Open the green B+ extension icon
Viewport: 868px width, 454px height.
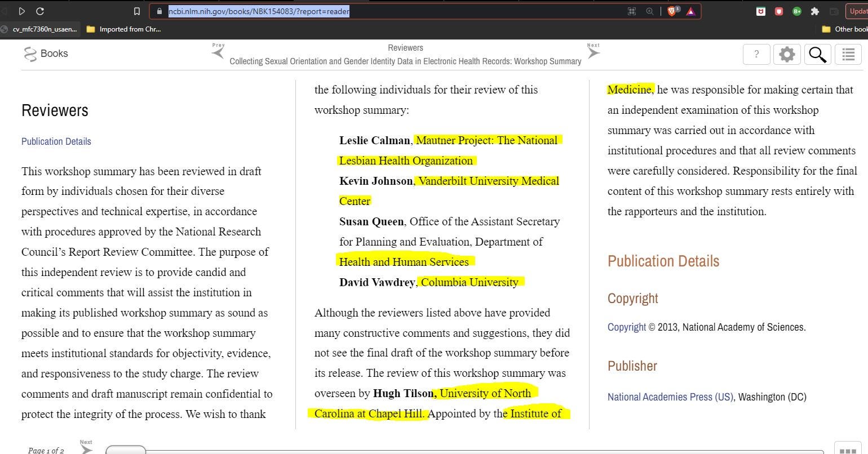click(x=797, y=11)
